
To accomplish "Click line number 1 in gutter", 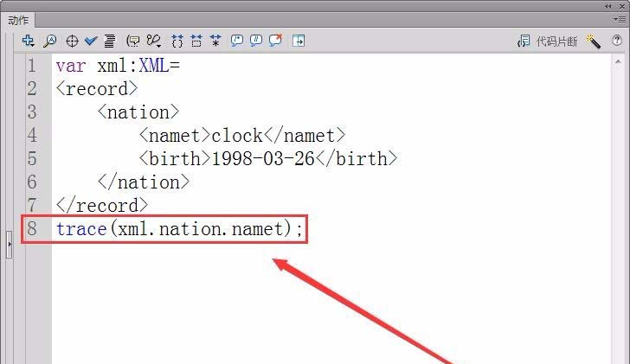I will tap(32, 66).
